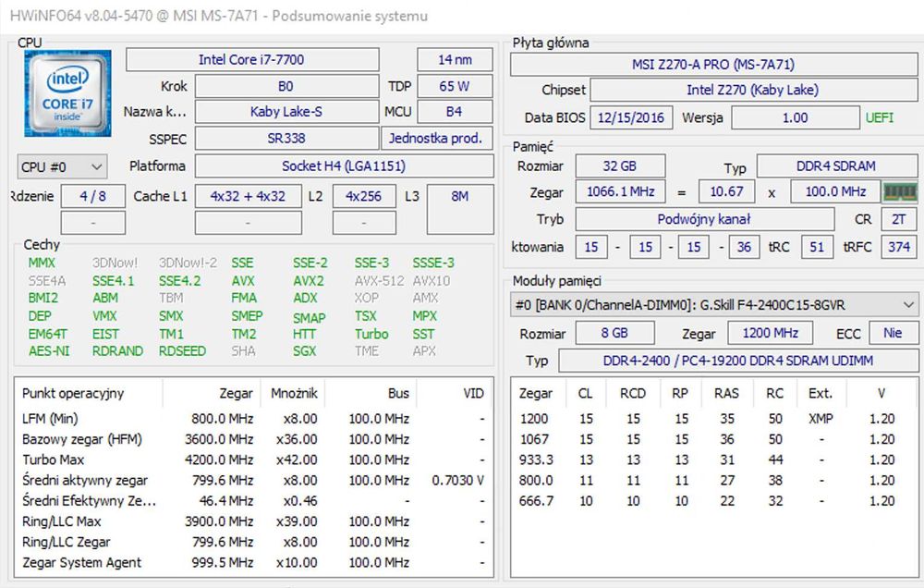Click the BIOS date 12/15/2016 field

[x=631, y=117]
